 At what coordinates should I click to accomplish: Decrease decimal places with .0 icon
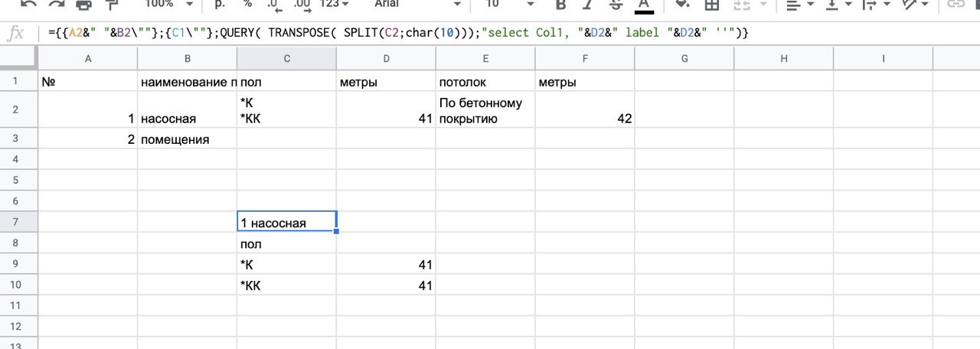pos(273,5)
